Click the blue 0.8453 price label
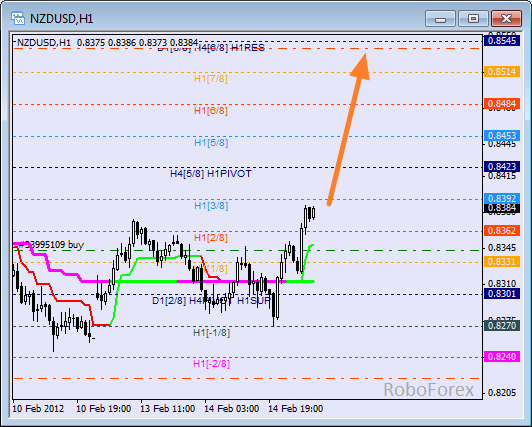Viewport: 532px width, 427px height. pyautogui.click(x=502, y=136)
